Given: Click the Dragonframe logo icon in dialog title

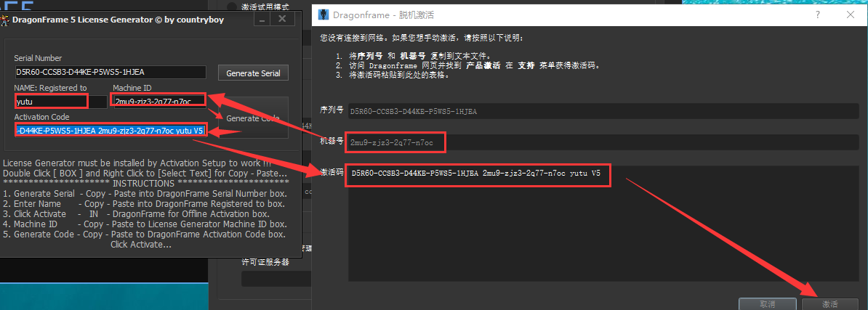Looking at the screenshot, I should coord(324,15).
